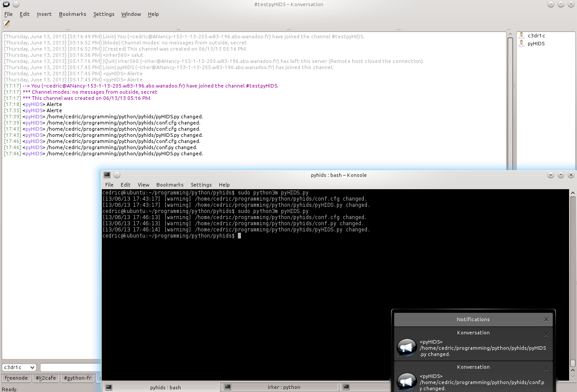577x392 pixels.
Task: Click the last 17:46 pyHIDS.py changed chat line
Action: click(x=104, y=154)
